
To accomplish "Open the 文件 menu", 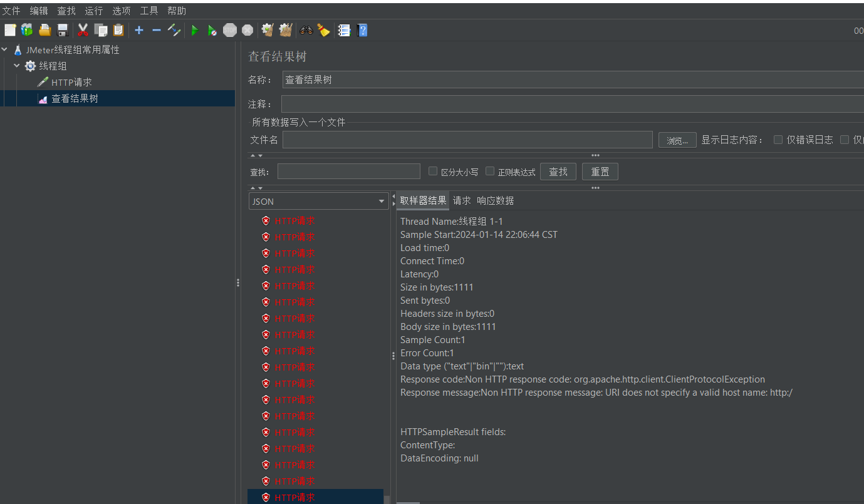I will point(11,11).
